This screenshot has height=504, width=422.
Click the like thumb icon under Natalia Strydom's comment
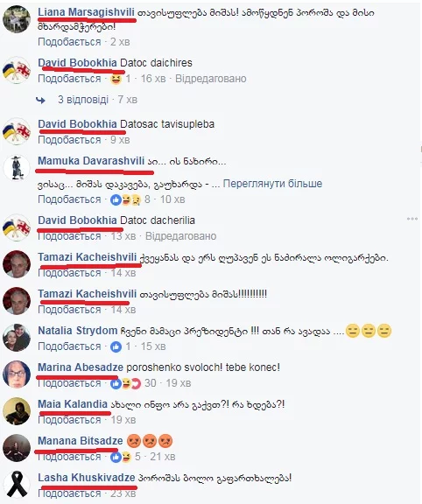click(116, 346)
